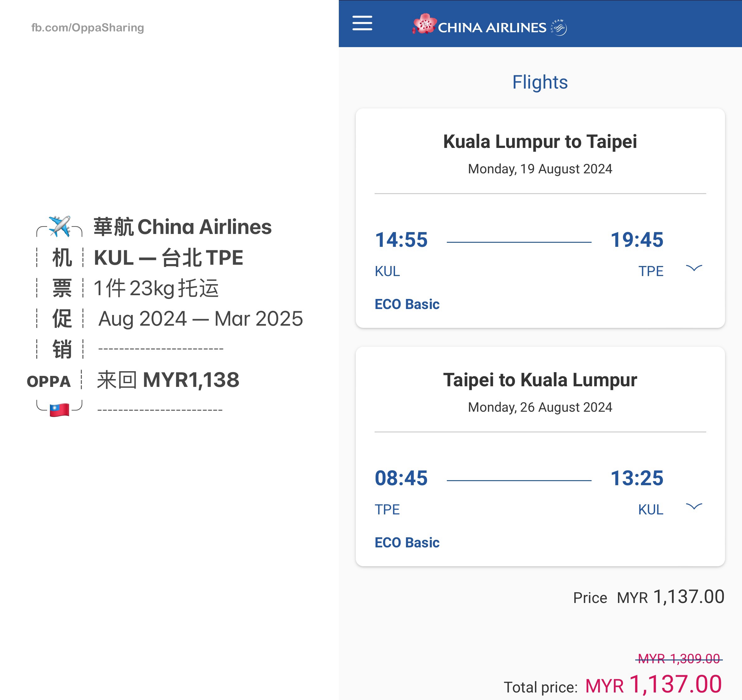Click the 華航 China Airlines heading
The image size is (742, 700).
click(182, 227)
